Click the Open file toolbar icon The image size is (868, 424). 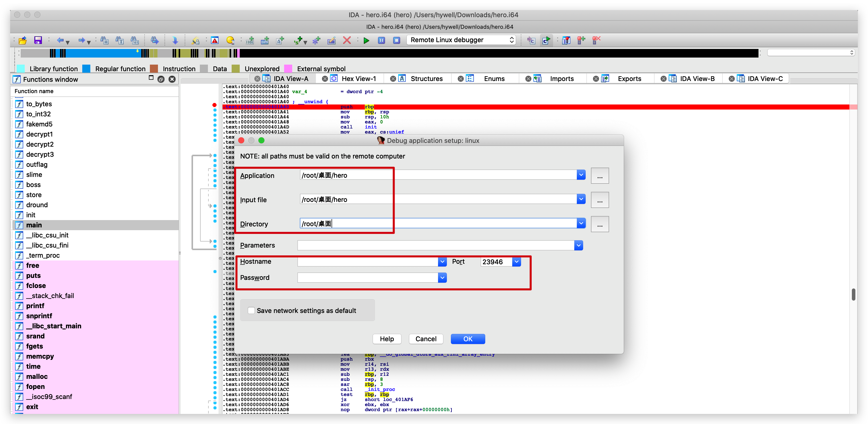pyautogui.click(x=22, y=40)
